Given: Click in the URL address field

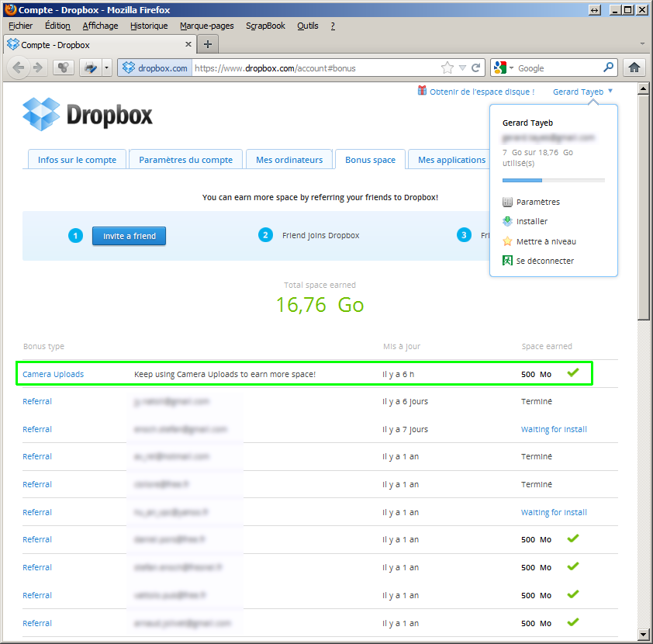Looking at the screenshot, I should [x=316, y=68].
